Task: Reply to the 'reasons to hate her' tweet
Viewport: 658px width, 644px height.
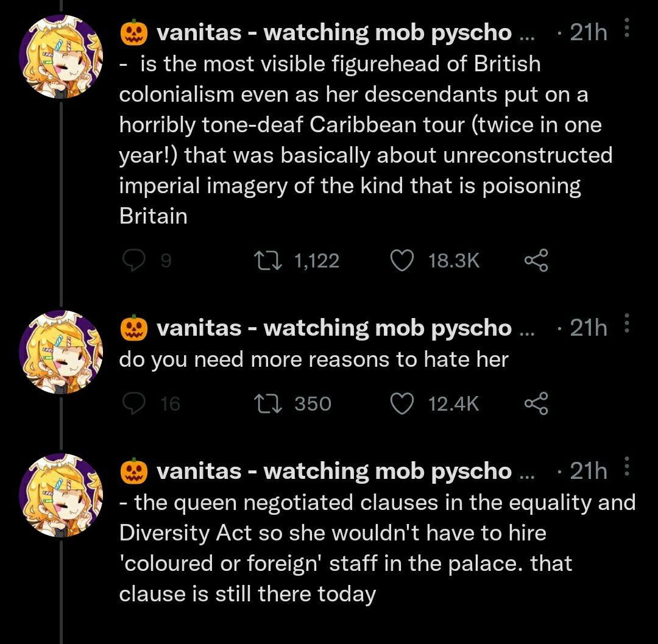Action: pos(133,403)
